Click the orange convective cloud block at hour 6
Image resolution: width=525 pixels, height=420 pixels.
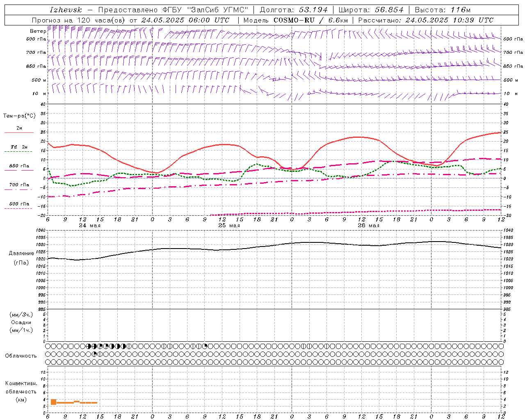53,402
